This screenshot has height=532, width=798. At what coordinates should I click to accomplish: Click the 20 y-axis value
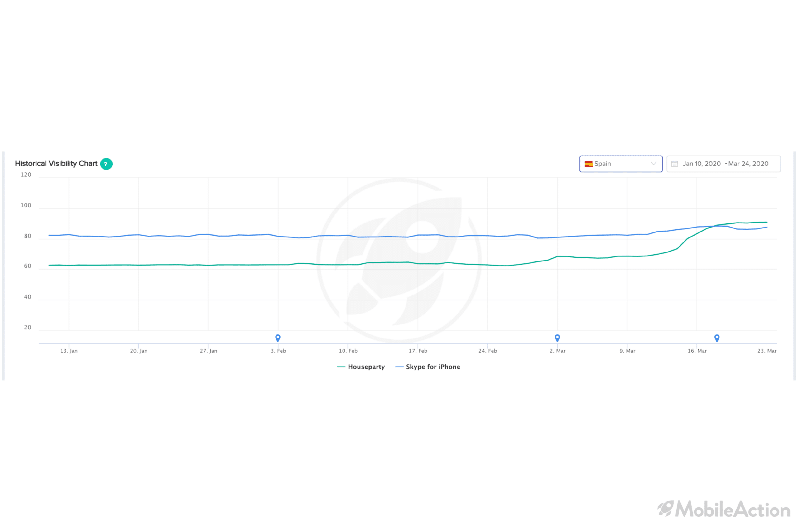point(27,328)
